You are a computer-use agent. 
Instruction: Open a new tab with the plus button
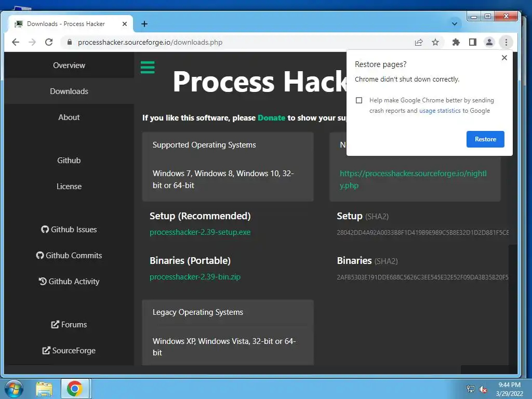point(144,24)
